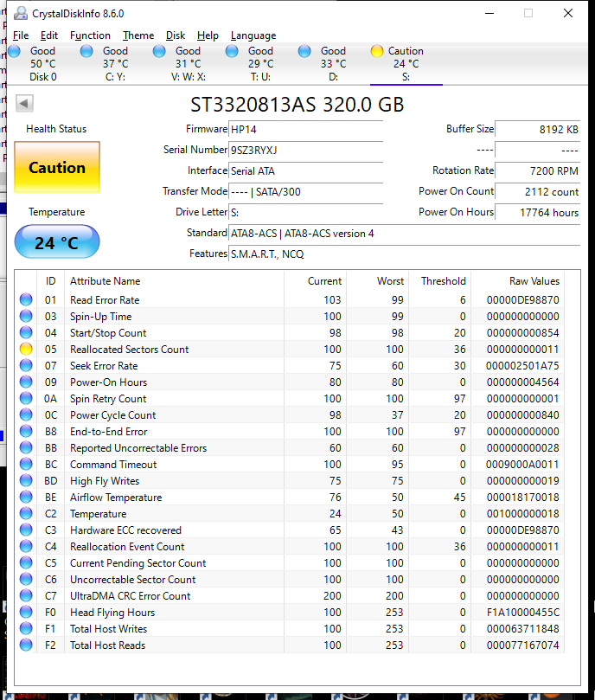Click the blue icon for Start/Stop Count

point(26,332)
